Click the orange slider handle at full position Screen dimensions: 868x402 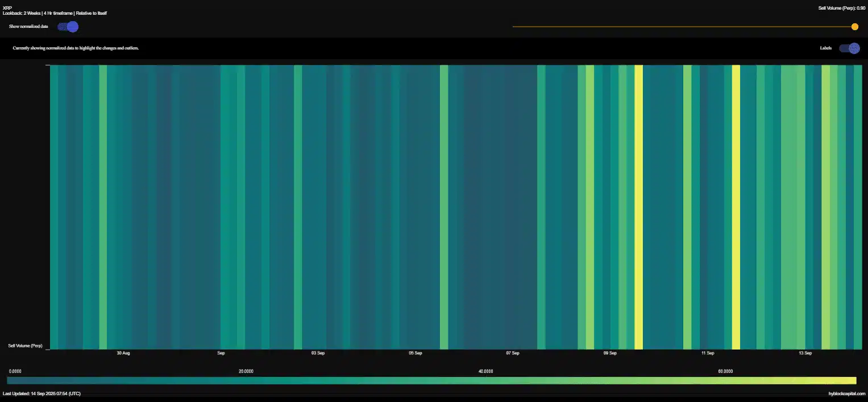pyautogui.click(x=854, y=26)
